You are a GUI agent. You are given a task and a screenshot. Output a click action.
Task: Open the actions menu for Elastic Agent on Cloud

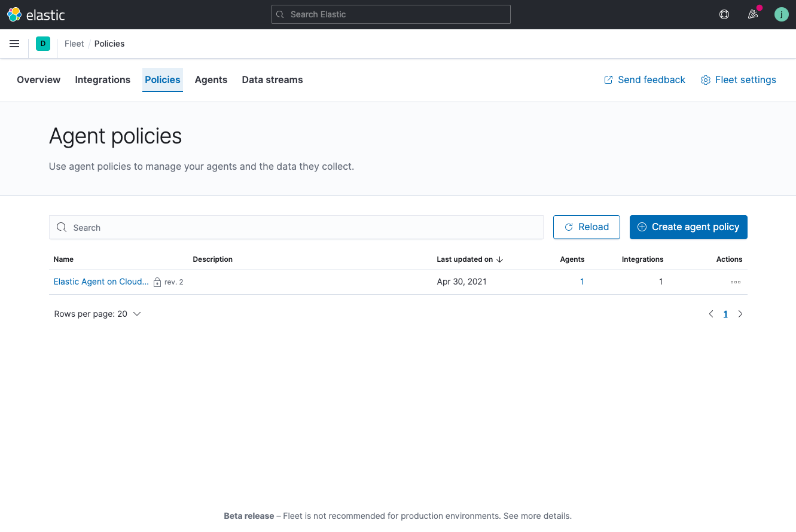(735, 282)
